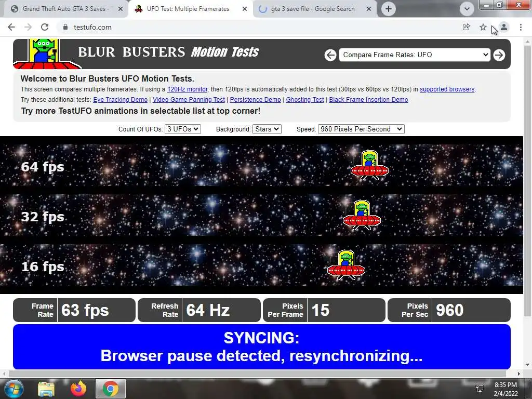This screenshot has width=532, height=399.
Task: Click the 64 fps lane label
Action: tap(43, 167)
